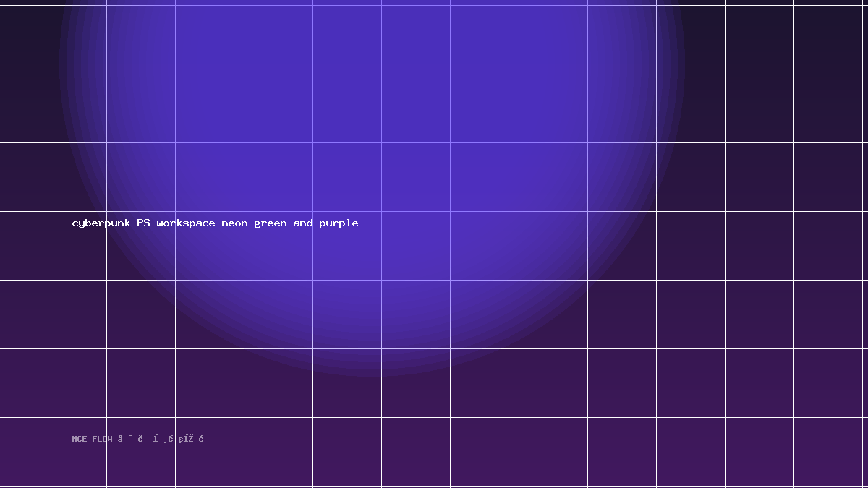The width and height of the screenshot is (868, 488).
Task: Click the breve accent mark after "â"
Action: [130, 435]
